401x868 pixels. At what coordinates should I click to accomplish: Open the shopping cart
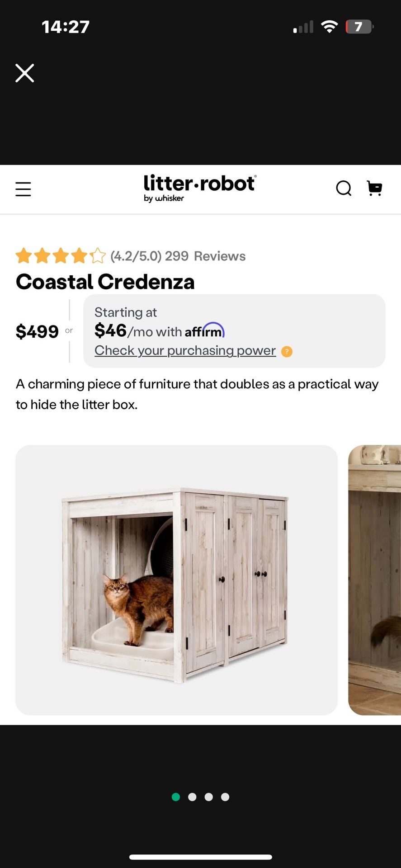[x=374, y=188]
